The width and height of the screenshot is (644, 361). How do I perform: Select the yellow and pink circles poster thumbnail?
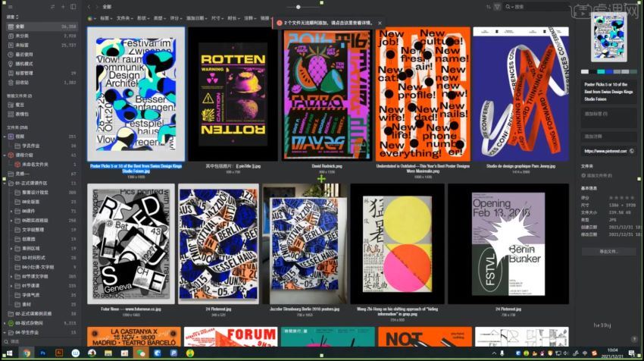point(397,244)
